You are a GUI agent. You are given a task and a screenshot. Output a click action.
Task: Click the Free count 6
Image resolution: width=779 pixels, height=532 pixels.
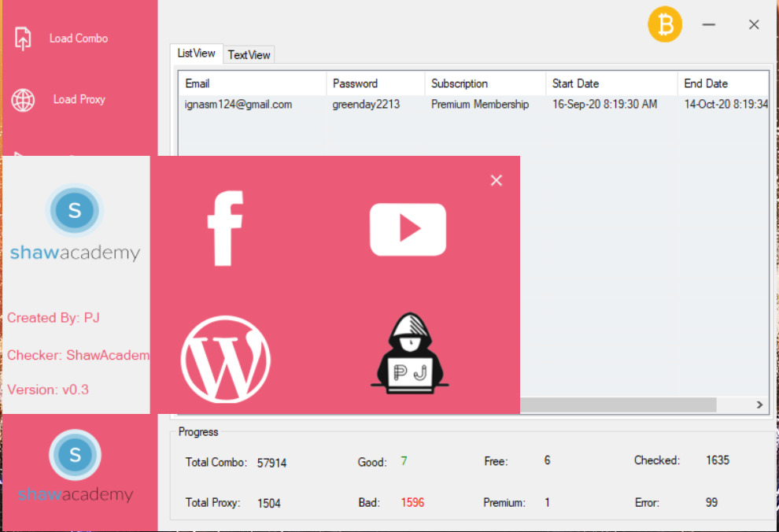tap(547, 460)
